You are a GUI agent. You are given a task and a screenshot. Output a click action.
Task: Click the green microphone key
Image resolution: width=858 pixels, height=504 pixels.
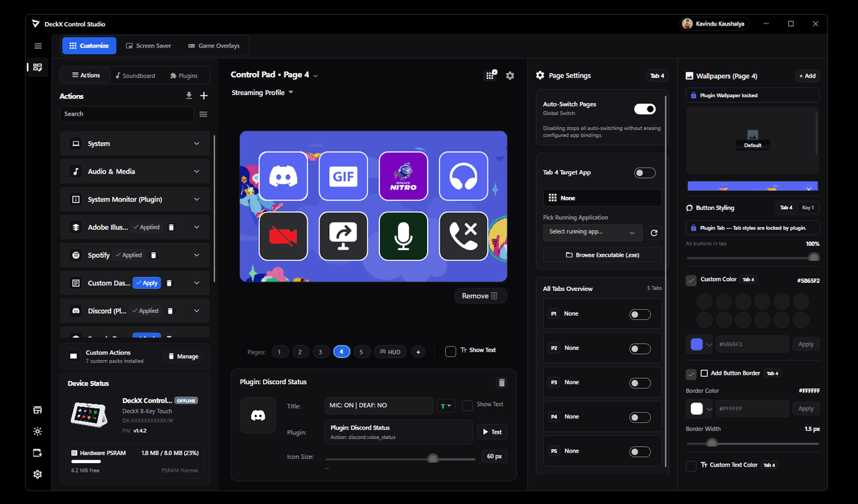tap(404, 236)
